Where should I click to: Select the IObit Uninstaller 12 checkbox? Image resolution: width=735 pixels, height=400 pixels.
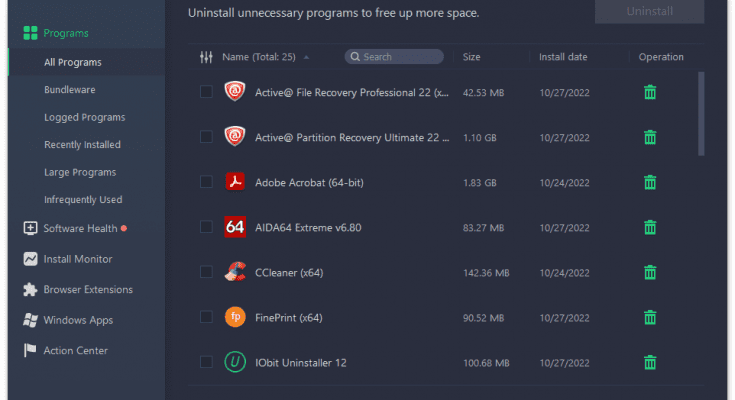206,362
